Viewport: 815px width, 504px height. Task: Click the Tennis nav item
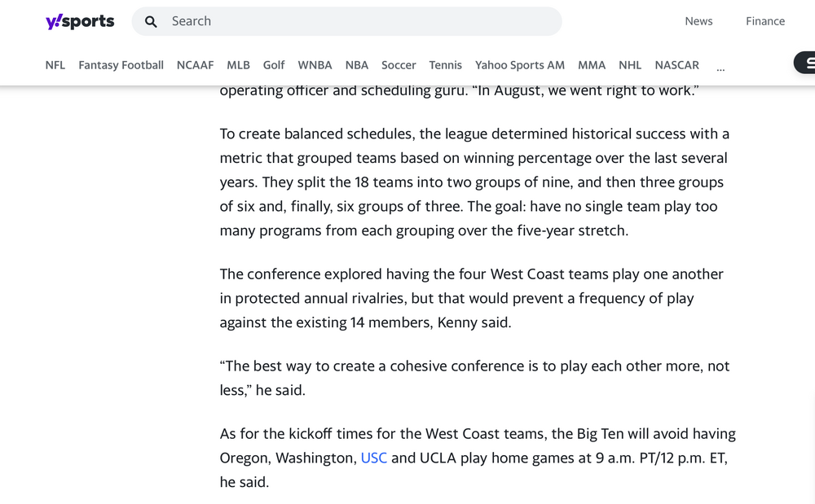[x=445, y=65]
